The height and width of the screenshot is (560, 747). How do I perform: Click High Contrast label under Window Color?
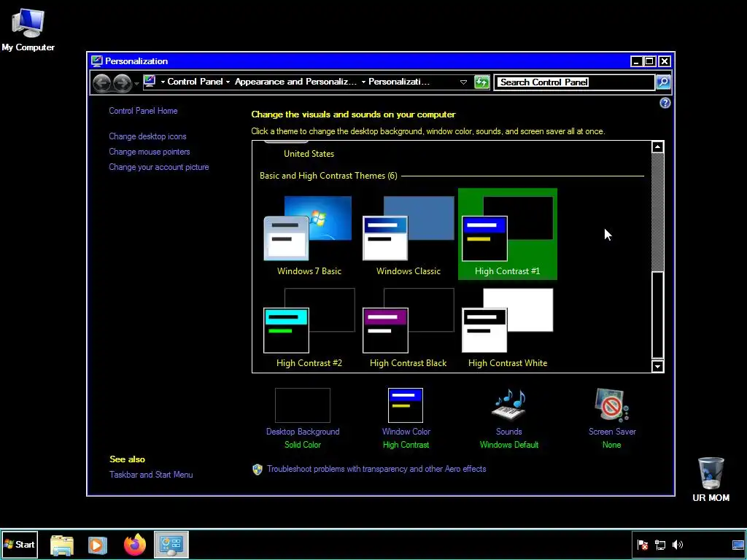point(406,445)
